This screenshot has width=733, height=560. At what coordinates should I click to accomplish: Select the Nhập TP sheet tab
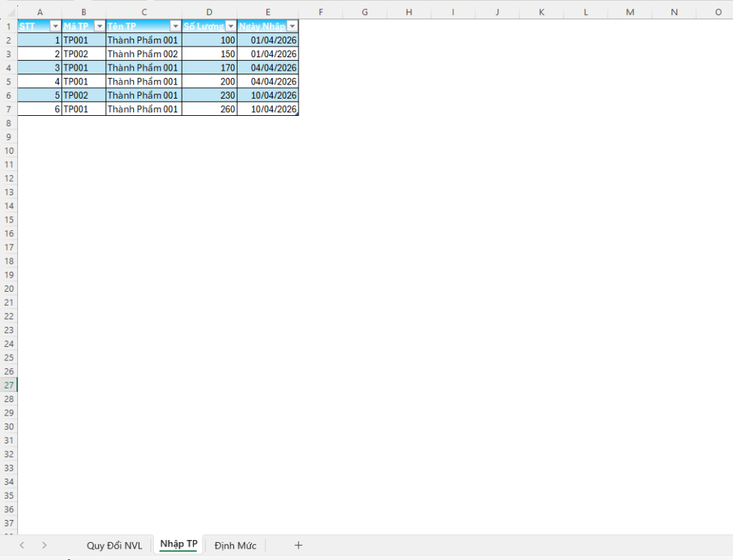[x=179, y=545]
